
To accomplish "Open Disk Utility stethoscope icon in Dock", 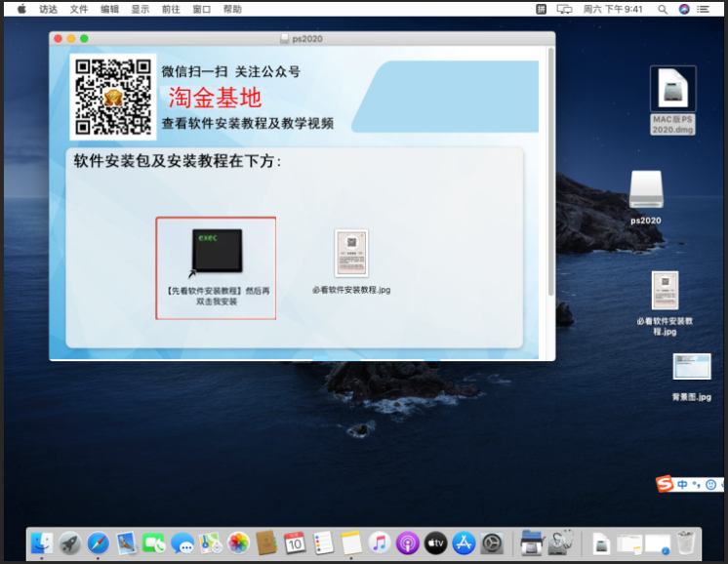I will [x=561, y=543].
